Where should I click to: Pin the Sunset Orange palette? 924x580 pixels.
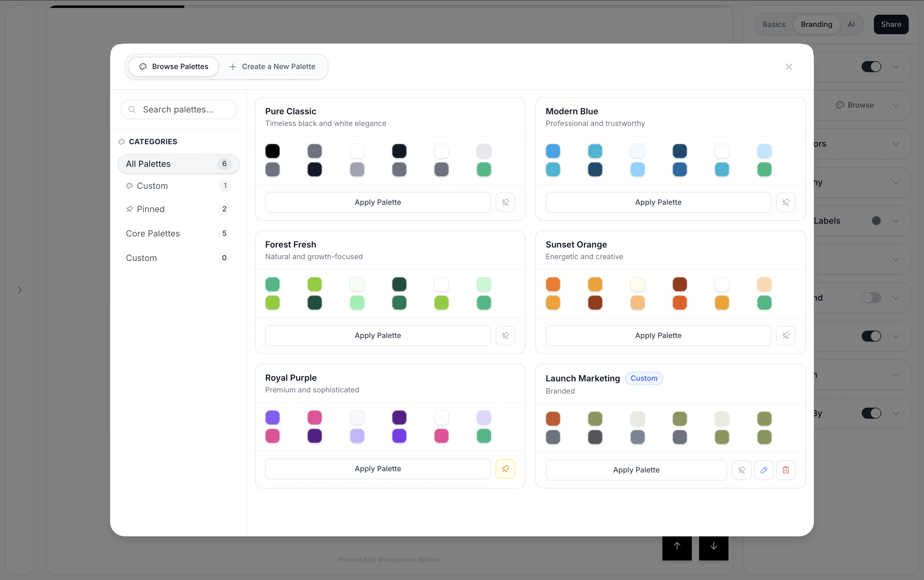click(786, 335)
